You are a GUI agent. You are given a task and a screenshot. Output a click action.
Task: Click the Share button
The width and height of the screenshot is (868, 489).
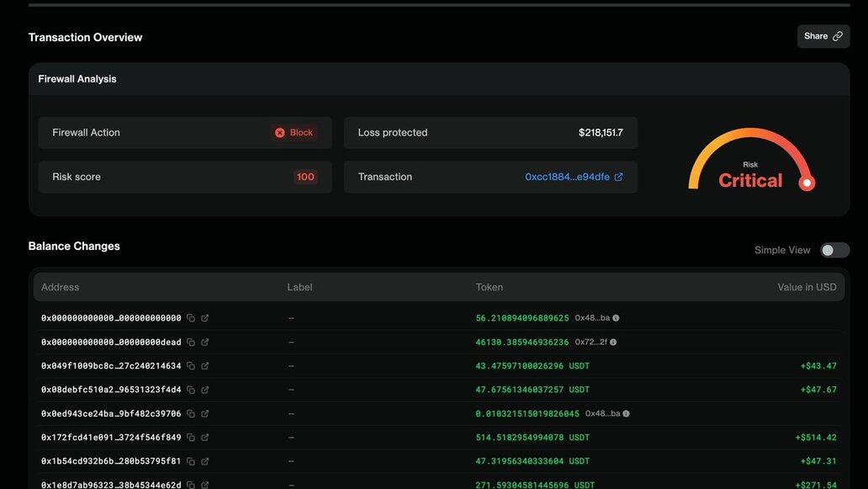pyautogui.click(x=823, y=36)
